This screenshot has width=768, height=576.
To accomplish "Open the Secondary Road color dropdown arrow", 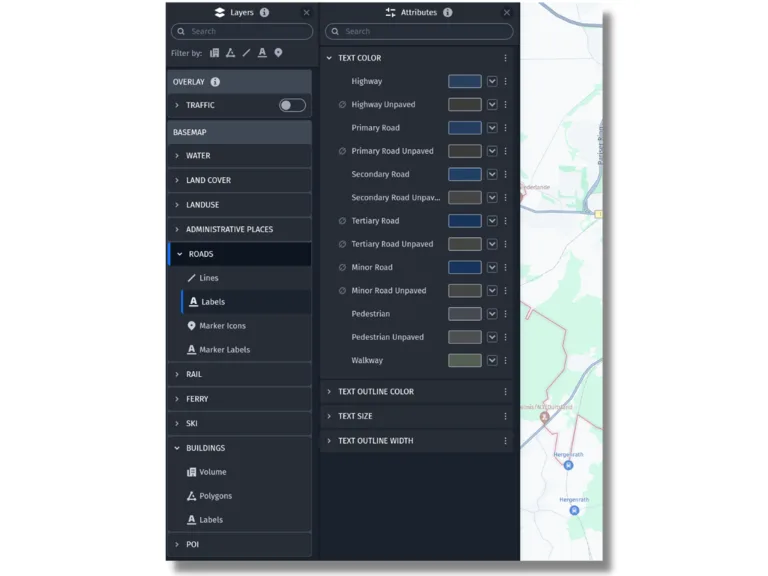I will [492, 174].
